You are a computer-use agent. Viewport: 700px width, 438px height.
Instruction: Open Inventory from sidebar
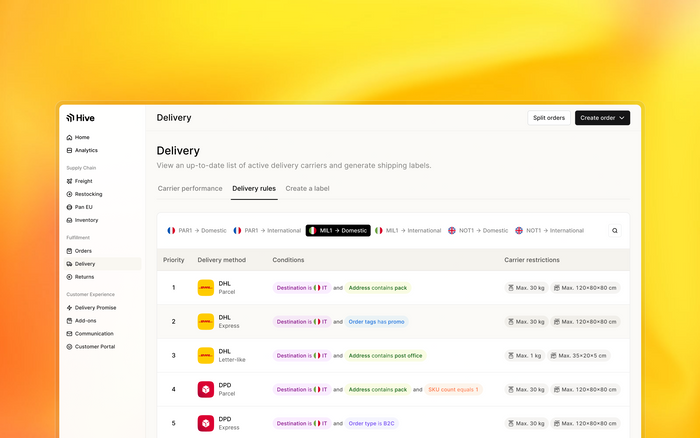[x=86, y=220]
